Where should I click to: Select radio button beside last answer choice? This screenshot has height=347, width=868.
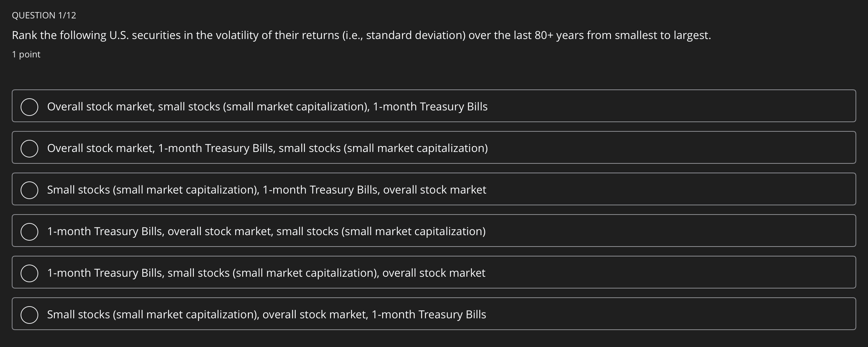pos(29,314)
